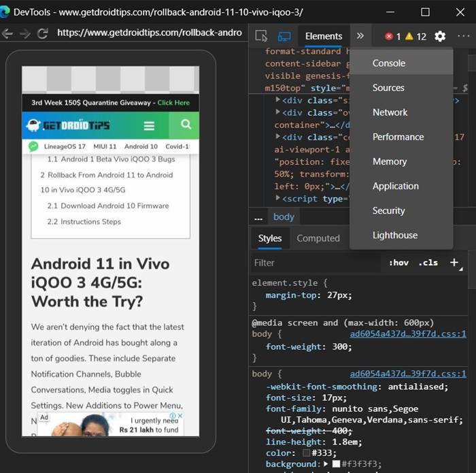Toggle the :hov element state panel
The width and height of the screenshot is (476, 473).
(x=398, y=263)
